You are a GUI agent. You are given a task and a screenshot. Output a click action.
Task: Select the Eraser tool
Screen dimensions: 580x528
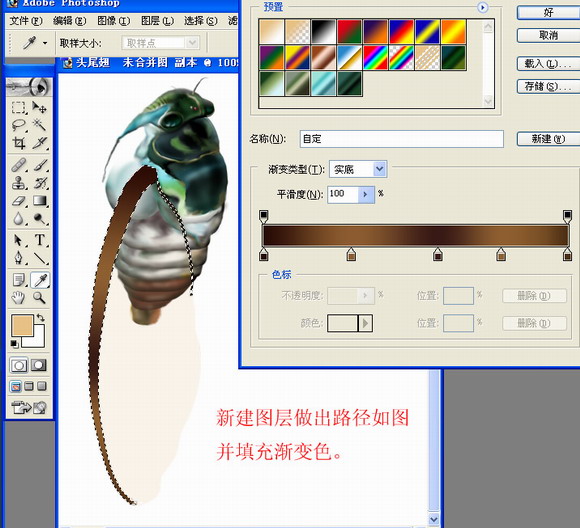point(18,201)
